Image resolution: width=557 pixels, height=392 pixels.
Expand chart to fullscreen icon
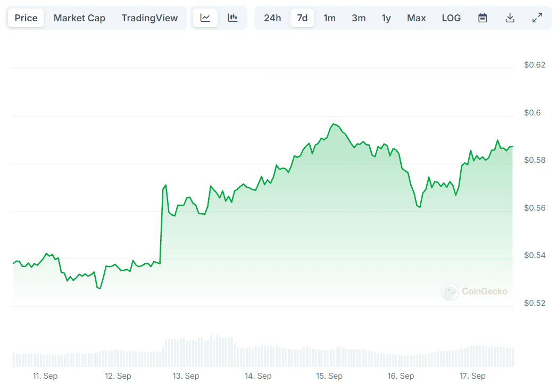pyautogui.click(x=537, y=18)
